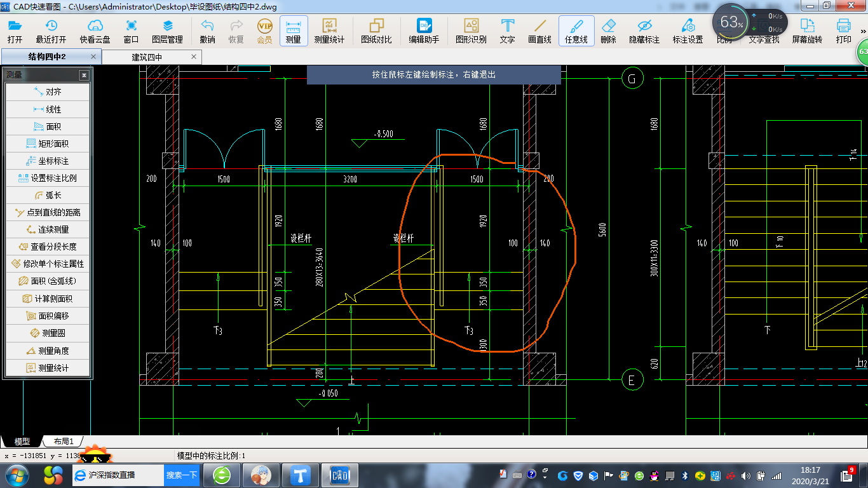
Task: Launch the 编辑助手 edit assistant
Action: [x=424, y=31]
